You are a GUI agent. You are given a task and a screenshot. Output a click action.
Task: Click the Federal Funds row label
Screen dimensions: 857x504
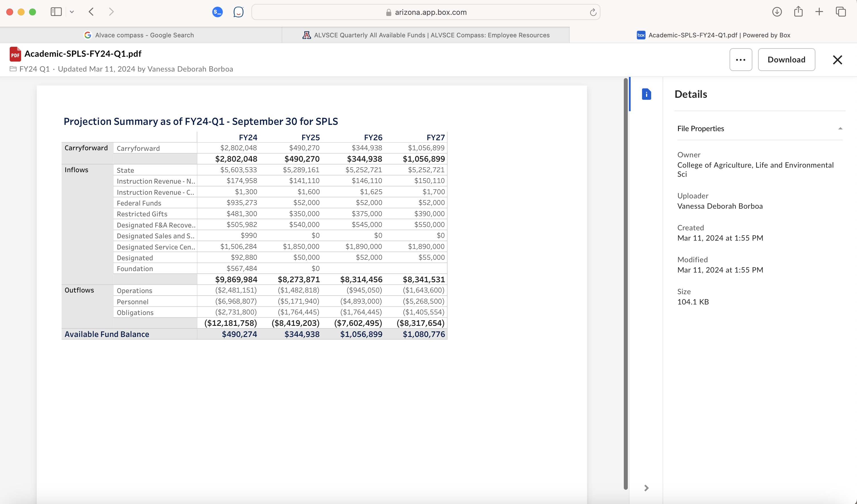click(139, 203)
